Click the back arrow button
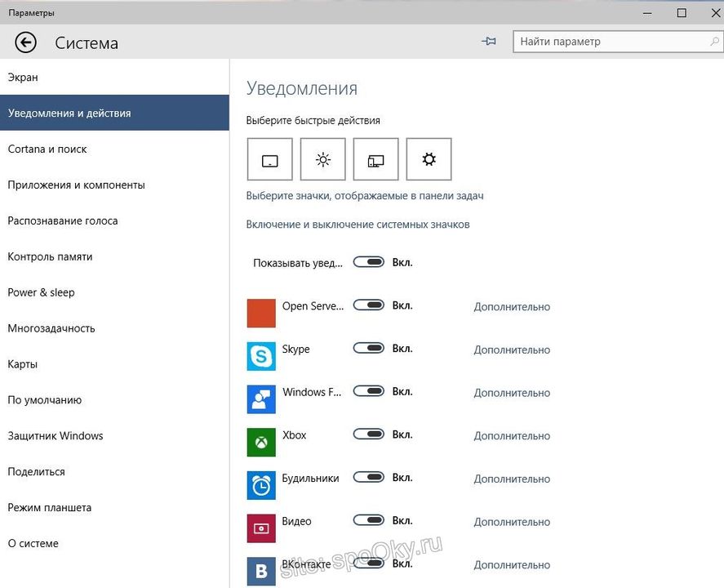The image size is (724, 588). click(24, 42)
